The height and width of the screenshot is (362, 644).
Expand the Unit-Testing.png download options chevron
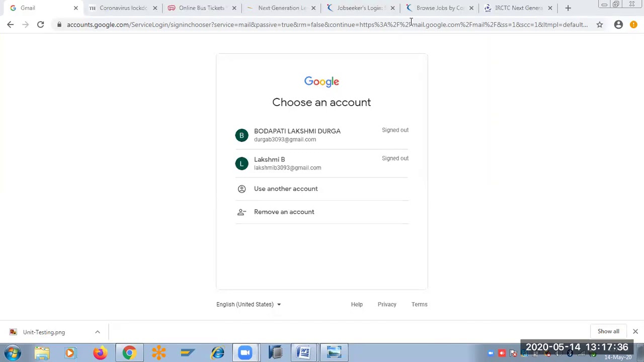click(98, 332)
